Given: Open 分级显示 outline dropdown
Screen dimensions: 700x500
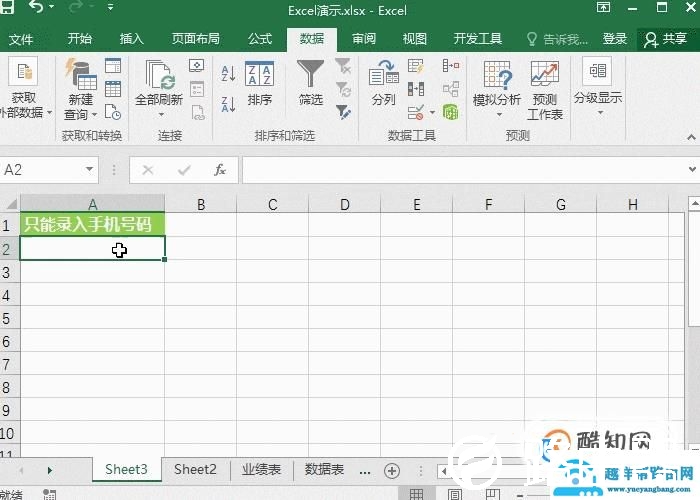Looking at the screenshot, I should click(x=598, y=86).
